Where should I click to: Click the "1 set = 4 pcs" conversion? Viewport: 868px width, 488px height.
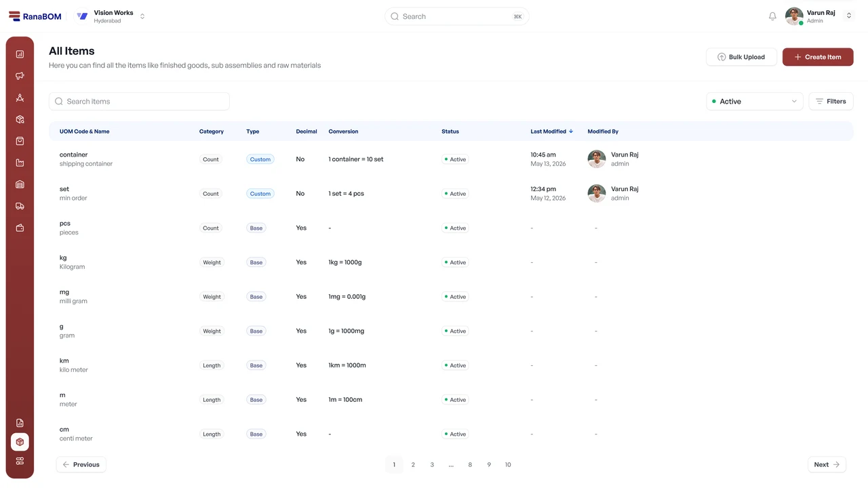[x=347, y=194]
